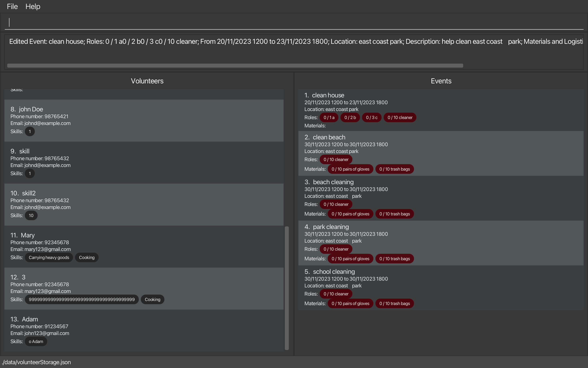Screen dimensions: 588x368
Task: Click the volunteerStorage.json path in status bar
Action: click(x=37, y=362)
